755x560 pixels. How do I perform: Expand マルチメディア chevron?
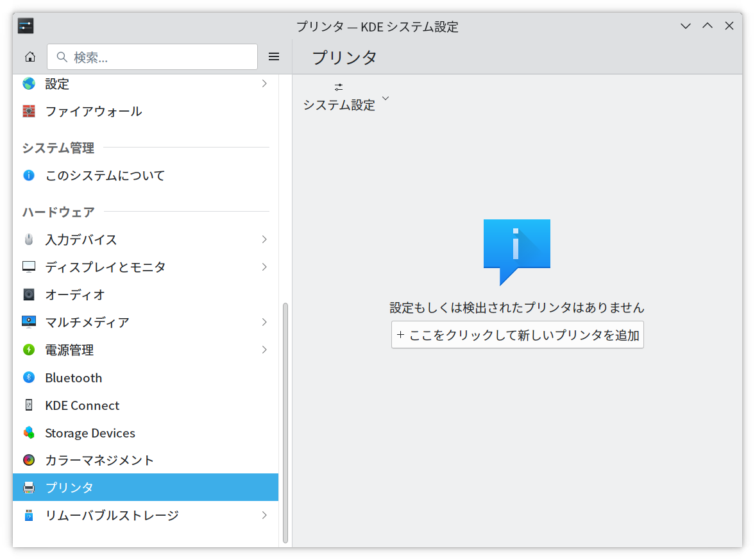(x=264, y=321)
